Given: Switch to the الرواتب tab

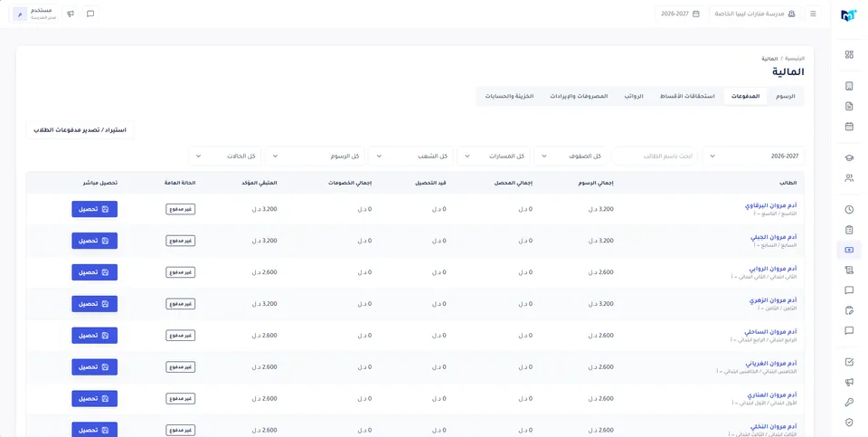Looking at the screenshot, I should point(633,97).
